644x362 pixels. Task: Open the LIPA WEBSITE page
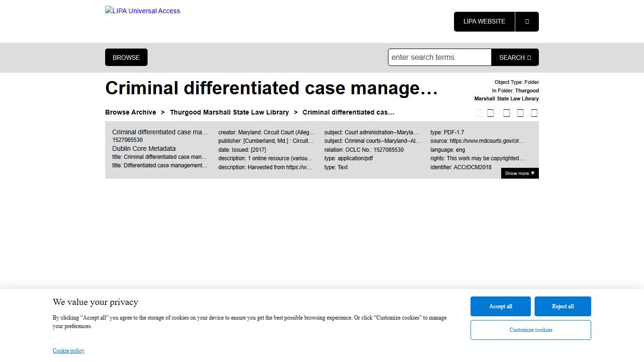[x=484, y=21]
